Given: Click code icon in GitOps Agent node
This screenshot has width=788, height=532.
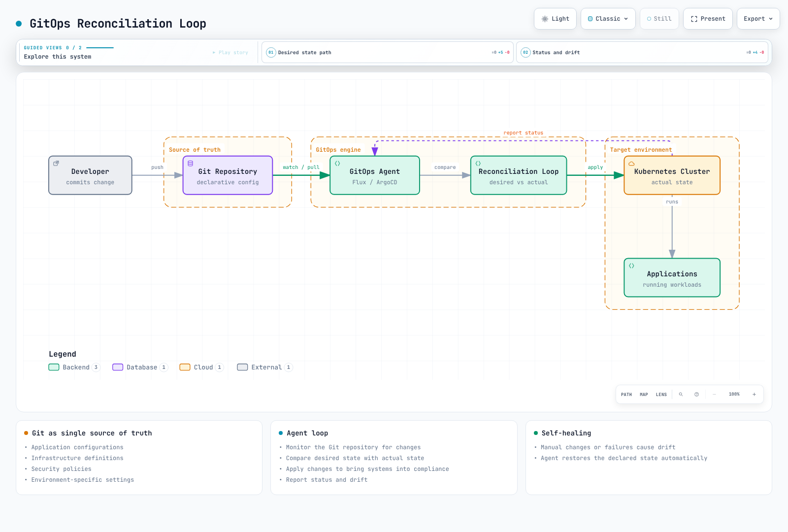Looking at the screenshot, I should click(x=337, y=163).
